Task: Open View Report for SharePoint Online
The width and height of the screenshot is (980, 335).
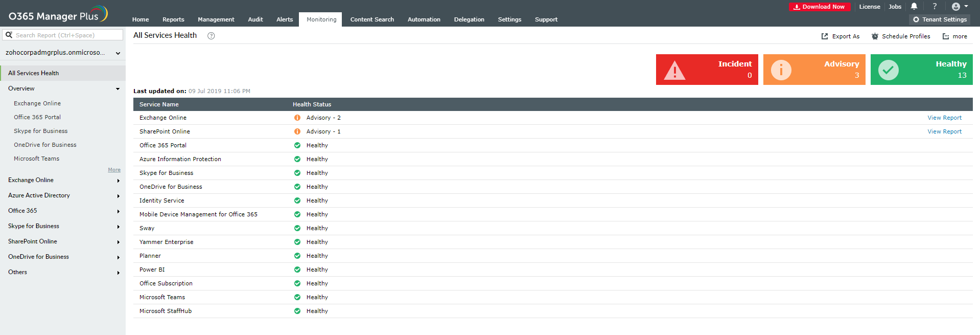Action: click(944, 131)
